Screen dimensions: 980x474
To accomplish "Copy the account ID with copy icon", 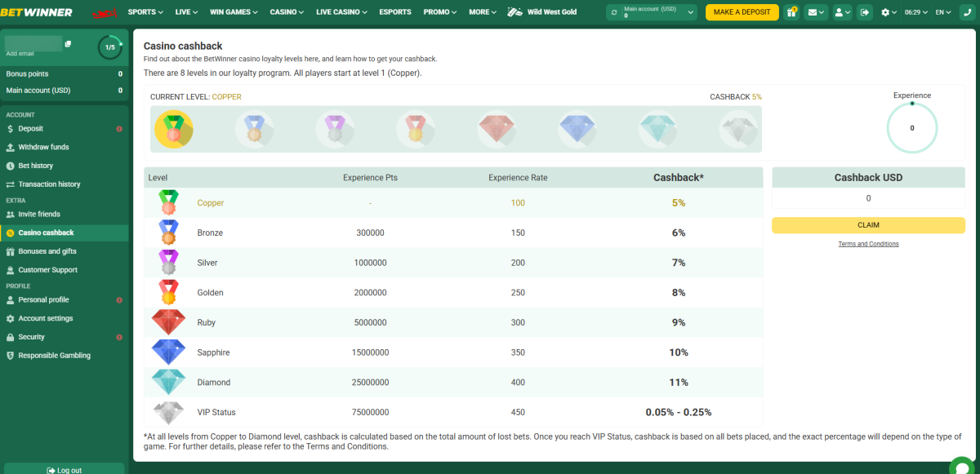I will click(x=68, y=44).
